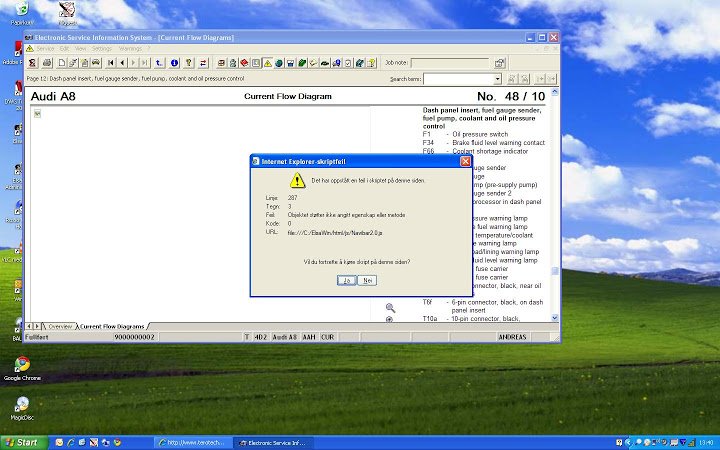Viewport: 720px width, 450px height.
Task: Open the Search term dropdown
Action: pos(496,79)
